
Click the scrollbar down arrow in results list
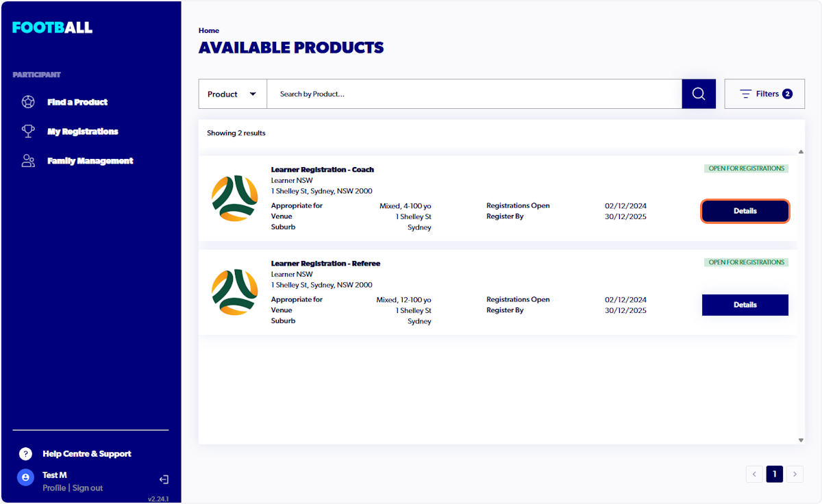point(801,440)
